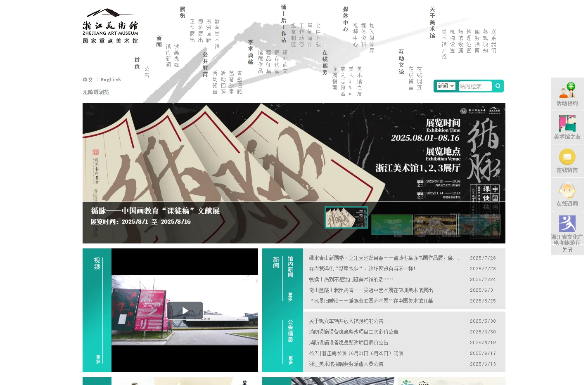Open the 即将展出 submenu link
Image resolution: width=588 pixels, height=385 pixels.
coord(201,31)
